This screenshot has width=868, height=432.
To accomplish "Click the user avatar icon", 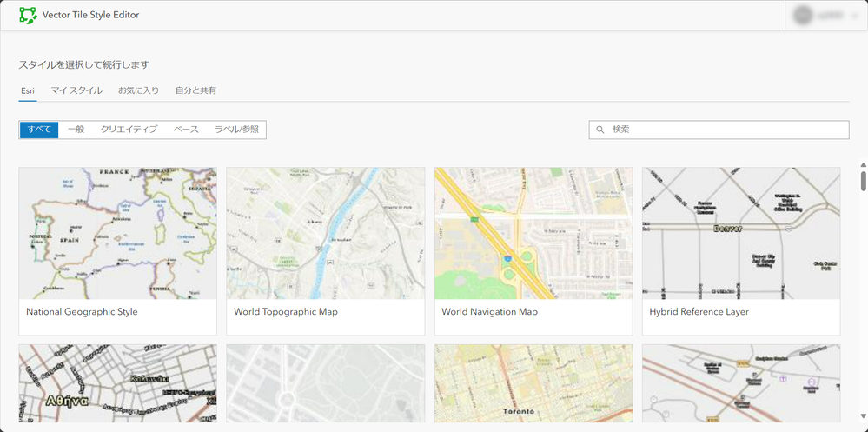I will 803,16.
